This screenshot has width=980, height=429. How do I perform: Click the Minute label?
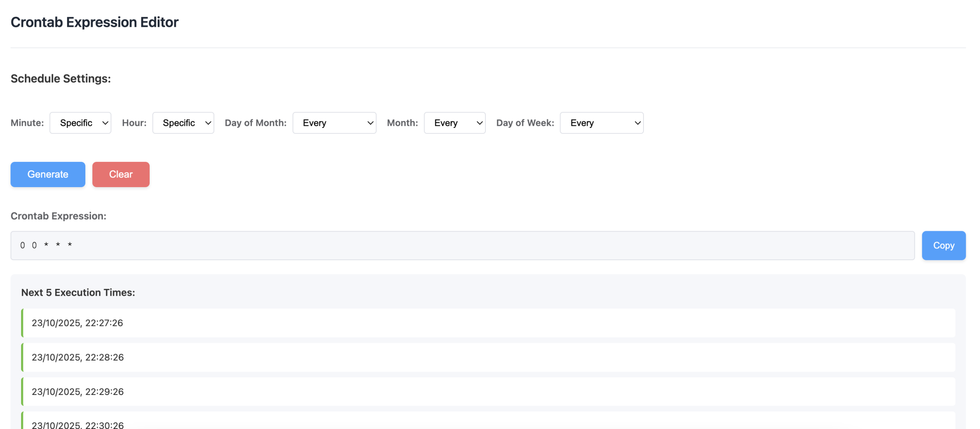tap(27, 123)
